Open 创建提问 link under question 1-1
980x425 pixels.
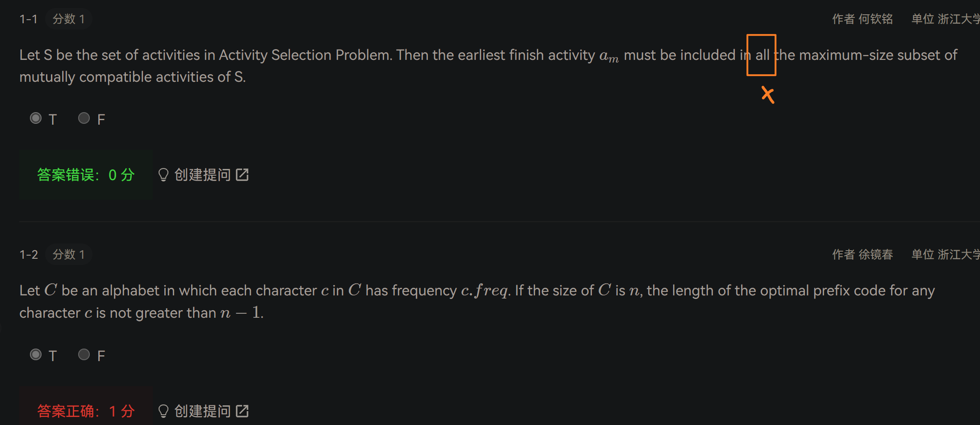tap(204, 175)
